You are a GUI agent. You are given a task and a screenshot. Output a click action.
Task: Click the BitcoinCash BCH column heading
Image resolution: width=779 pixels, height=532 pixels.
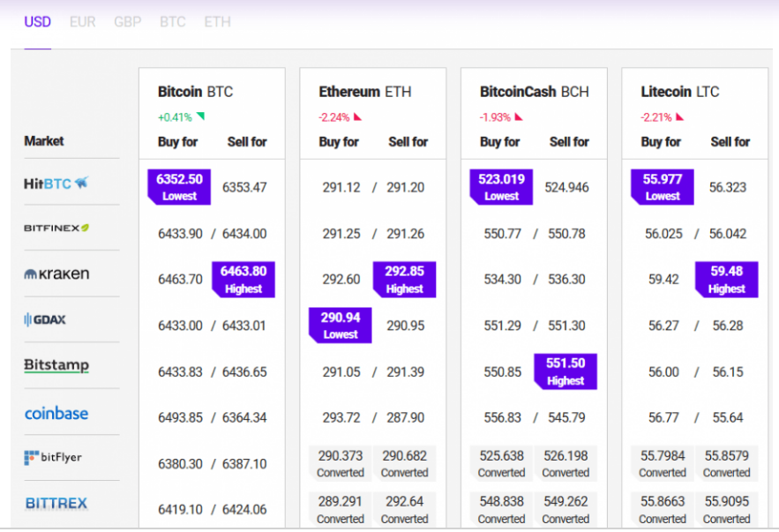tap(535, 92)
